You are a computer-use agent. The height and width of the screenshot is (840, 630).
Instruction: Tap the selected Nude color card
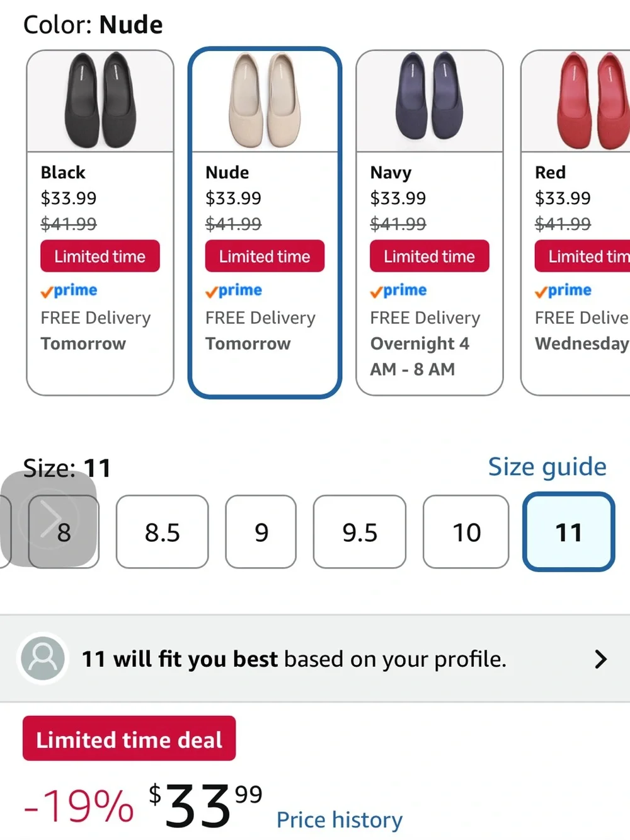click(x=265, y=222)
